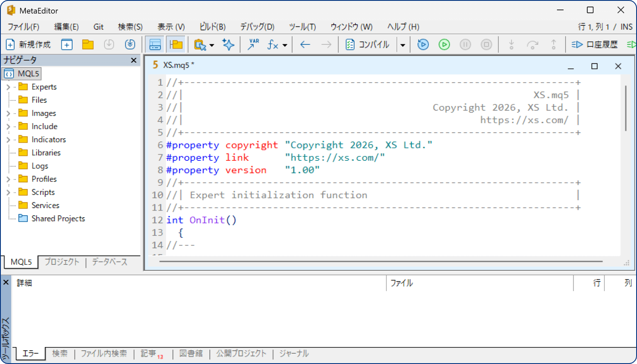Click the VAR insert variable icon
This screenshot has height=364, width=637.
click(253, 44)
